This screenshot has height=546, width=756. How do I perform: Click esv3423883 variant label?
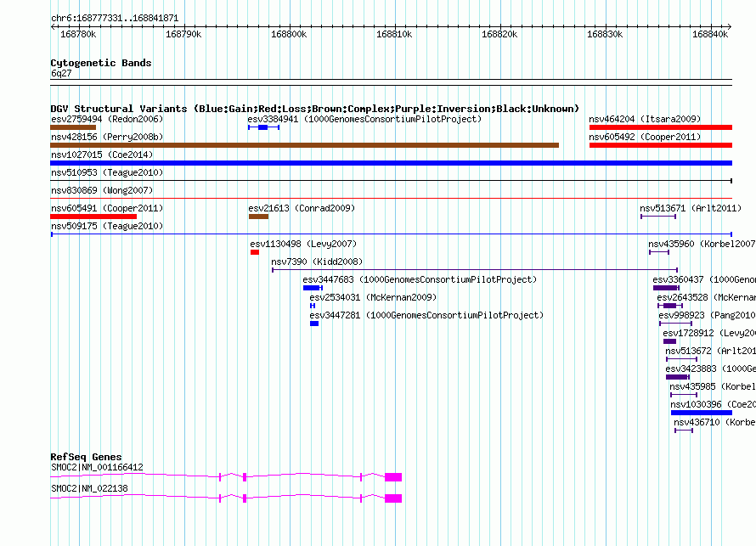[x=710, y=369]
